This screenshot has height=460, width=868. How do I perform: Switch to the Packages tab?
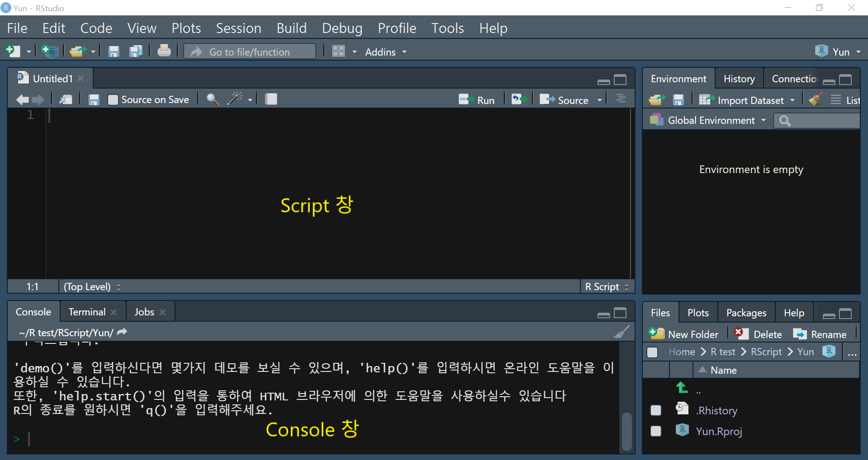pos(746,313)
